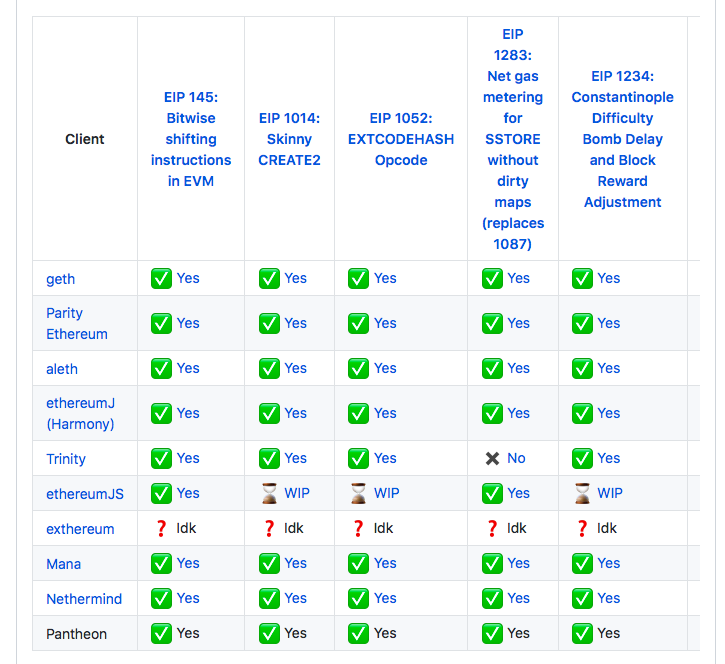The image size is (725, 664).
Task: Click the hourglass icon for ethereumJS EIP 1052
Action: [x=358, y=493]
